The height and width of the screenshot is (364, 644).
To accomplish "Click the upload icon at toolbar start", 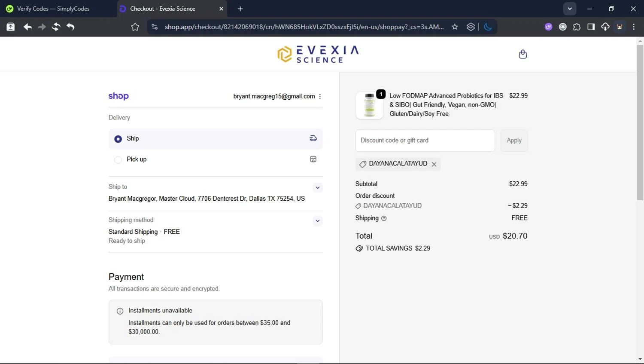I will [11, 27].
